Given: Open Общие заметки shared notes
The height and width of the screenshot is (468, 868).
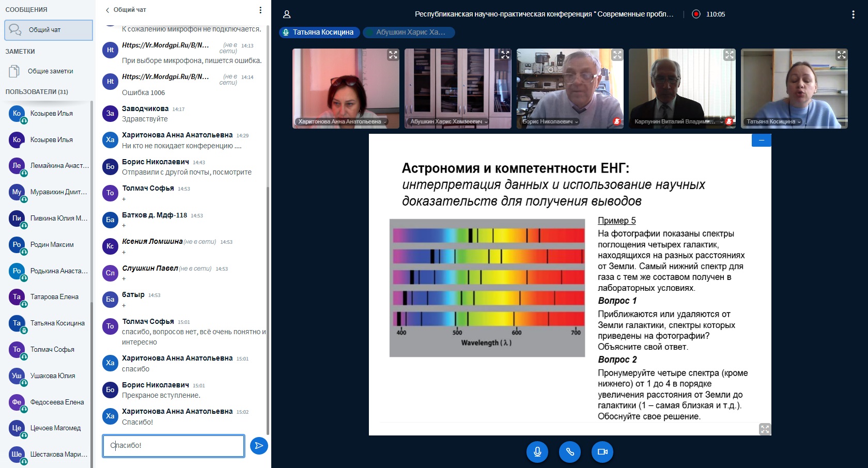Looking at the screenshot, I should (50, 71).
